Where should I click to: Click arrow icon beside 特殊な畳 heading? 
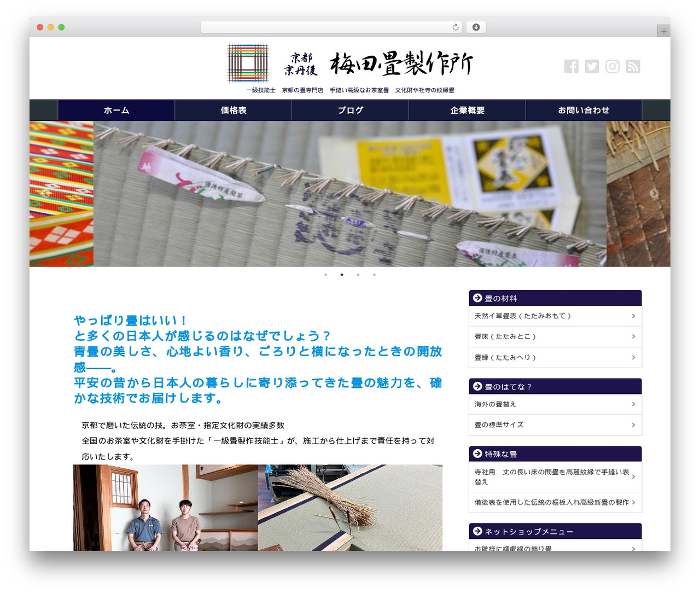pos(477,454)
